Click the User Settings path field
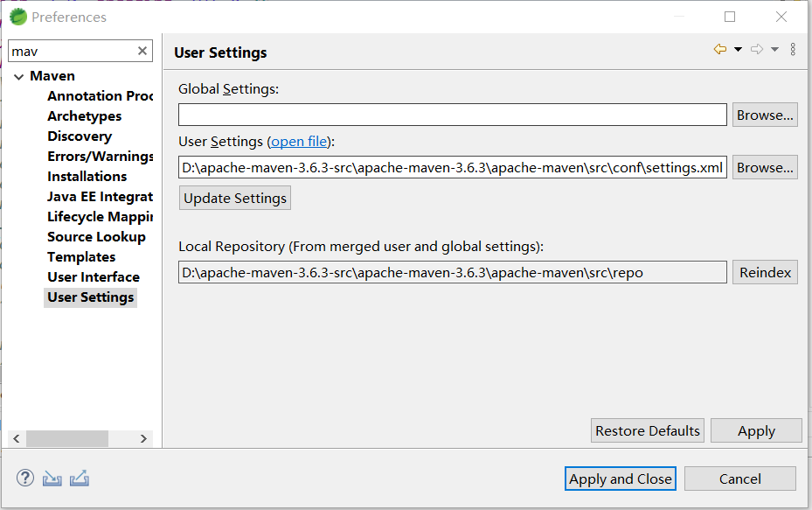The image size is (812, 510). pos(453,167)
